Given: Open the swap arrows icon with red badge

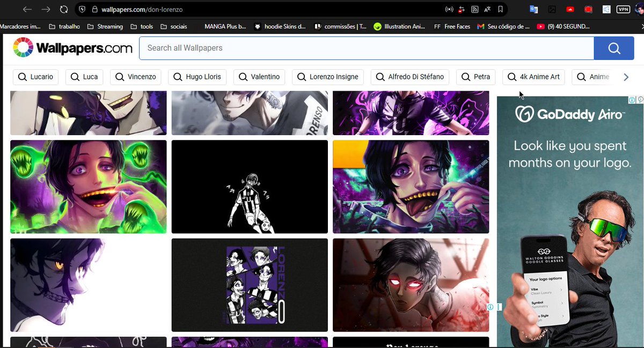Looking at the screenshot, I should [462, 9].
